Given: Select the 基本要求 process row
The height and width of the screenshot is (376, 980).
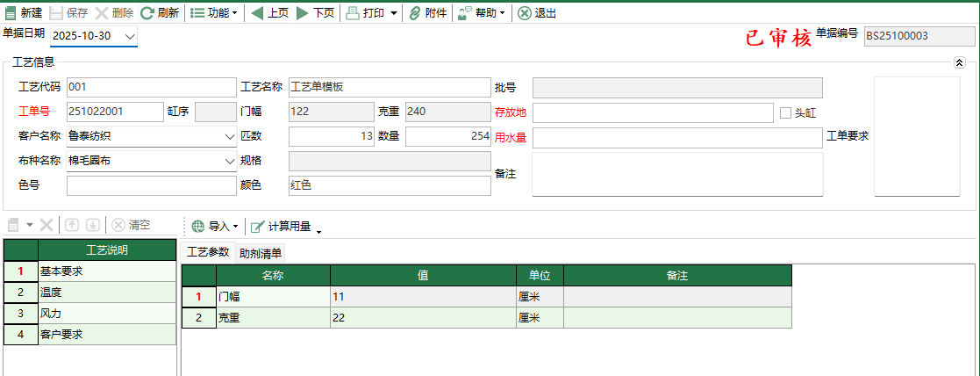Looking at the screenshot, I should click(108, 271).
